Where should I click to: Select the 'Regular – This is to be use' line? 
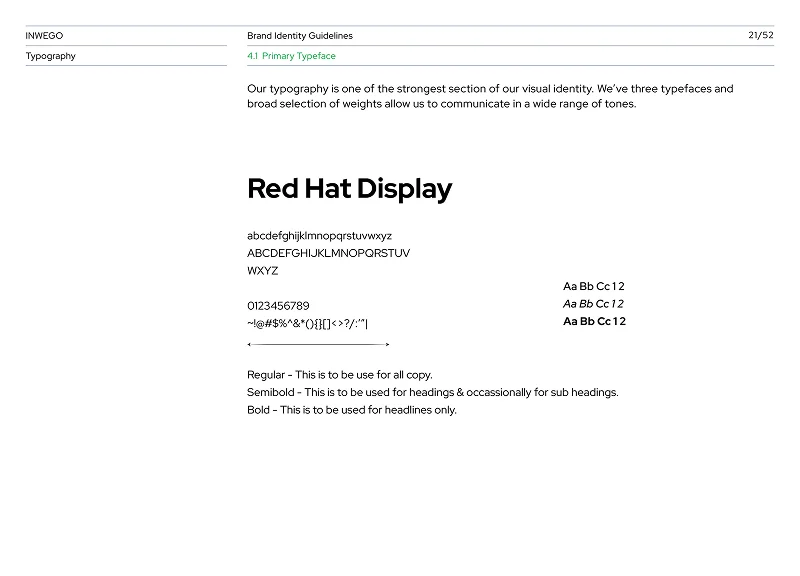tap(340, 375)
